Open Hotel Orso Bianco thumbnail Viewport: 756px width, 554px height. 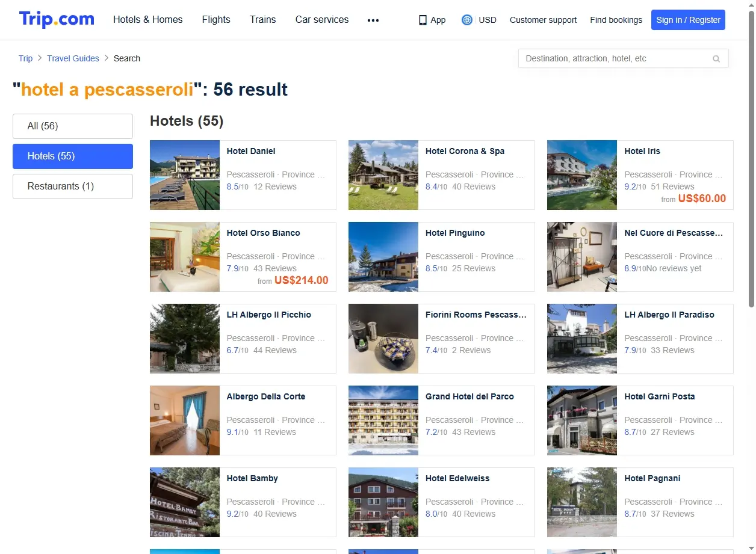coord(185,257)
